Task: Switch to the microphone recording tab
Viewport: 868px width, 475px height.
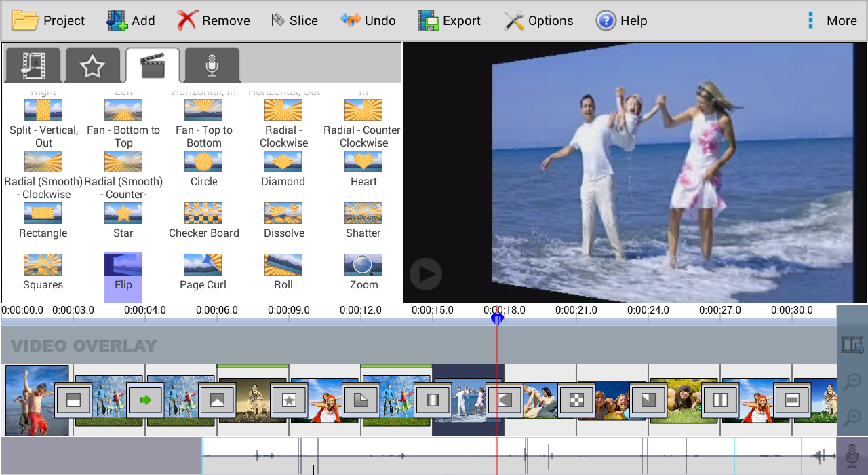Action: pyautogui.click(x=211, y=64)
